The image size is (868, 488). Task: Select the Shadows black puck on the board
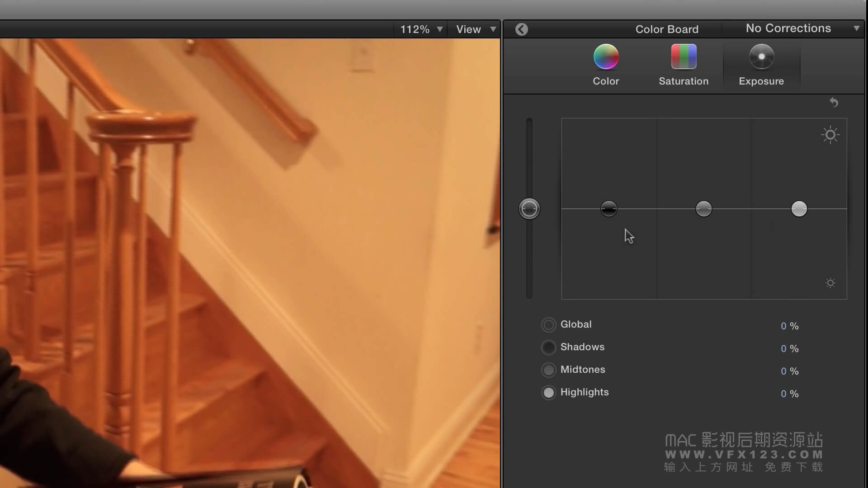pos(609,209)
